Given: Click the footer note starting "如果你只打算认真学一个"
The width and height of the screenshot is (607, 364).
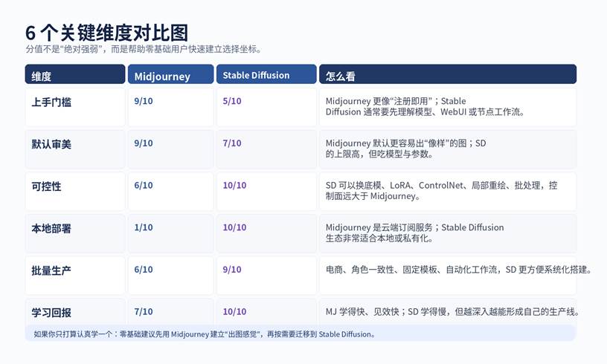Looking at the screenshot, I should pyautogui.click(x=205, y=334).
